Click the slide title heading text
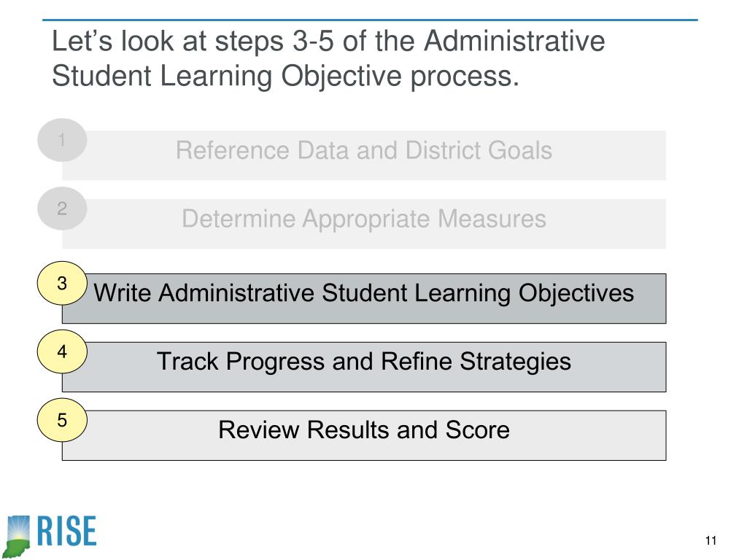747x560 pixels. 328,58
